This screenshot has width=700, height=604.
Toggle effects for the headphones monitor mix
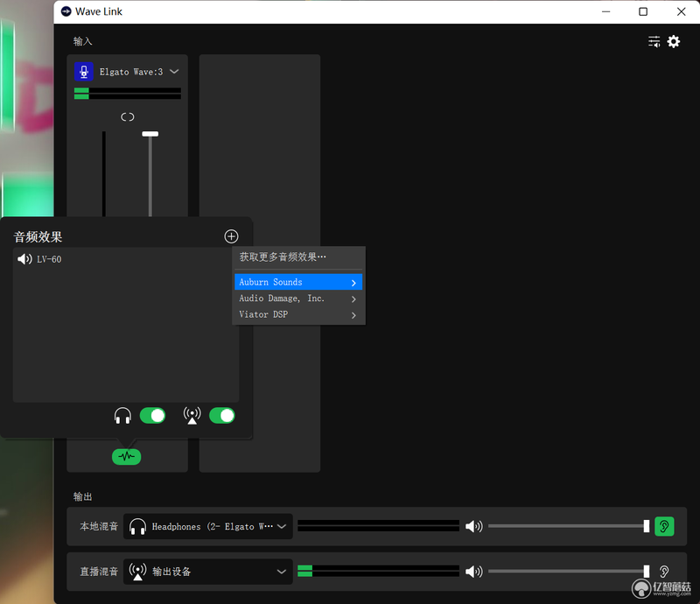[152, 416]
